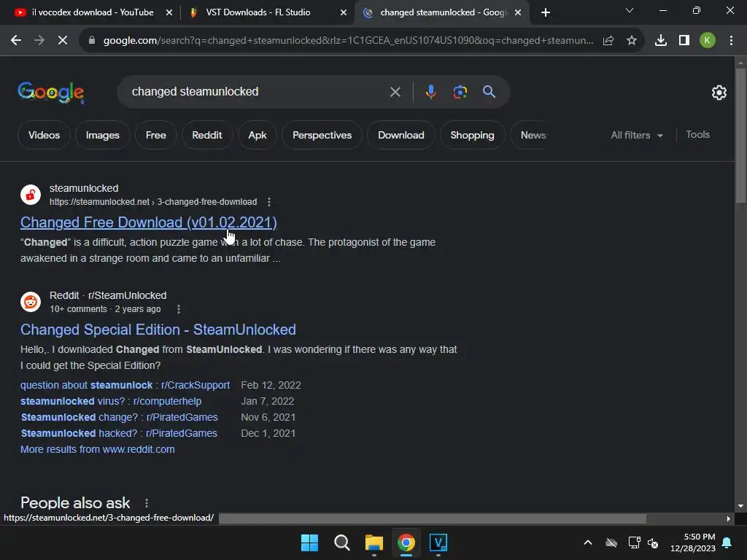View site information via lock icon

coord(92,41)
